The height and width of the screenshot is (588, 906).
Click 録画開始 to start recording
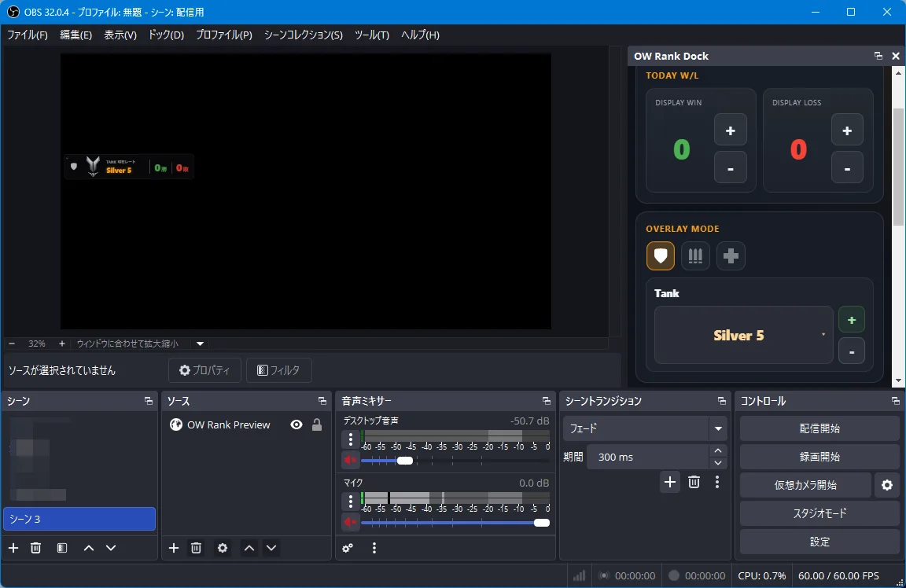click(819, 457)
